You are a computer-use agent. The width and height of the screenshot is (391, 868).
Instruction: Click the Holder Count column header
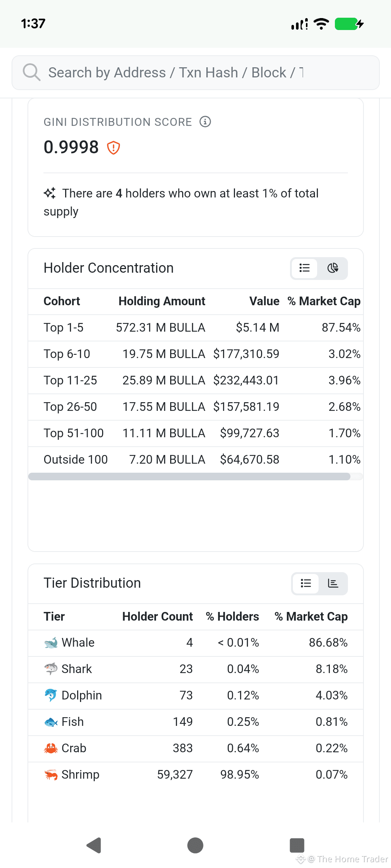(x=157, y=616)
